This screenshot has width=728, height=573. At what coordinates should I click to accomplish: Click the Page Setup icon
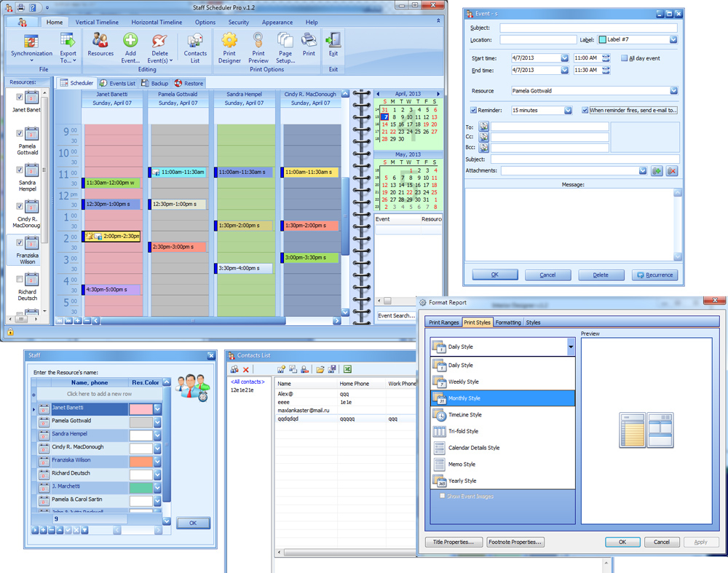click(x=285, y=42)
